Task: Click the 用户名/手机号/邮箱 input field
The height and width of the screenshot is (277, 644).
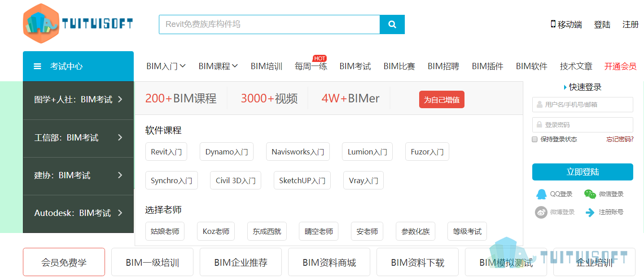Action: [x=583, y=105]
